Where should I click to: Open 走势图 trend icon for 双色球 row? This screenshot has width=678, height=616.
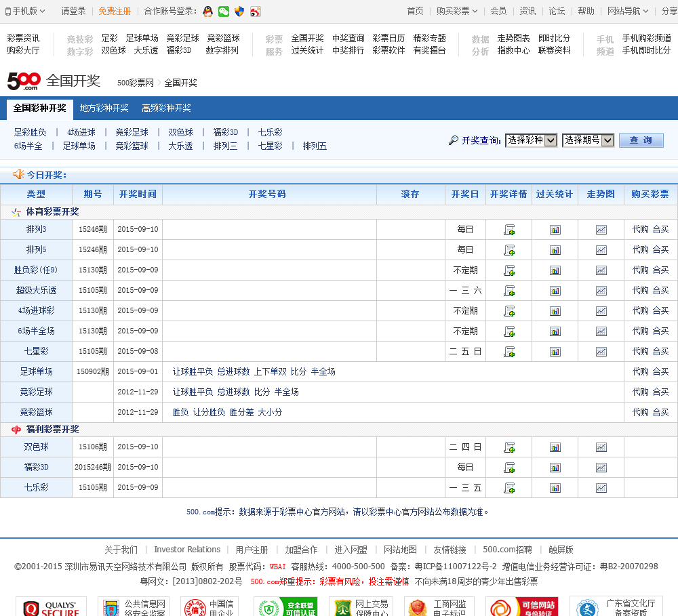601,447
